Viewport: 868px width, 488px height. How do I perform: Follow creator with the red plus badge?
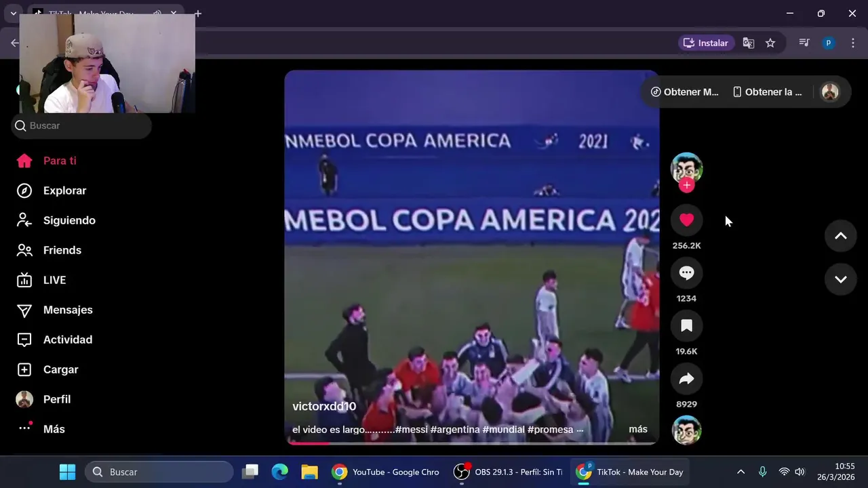coord(686,185)
